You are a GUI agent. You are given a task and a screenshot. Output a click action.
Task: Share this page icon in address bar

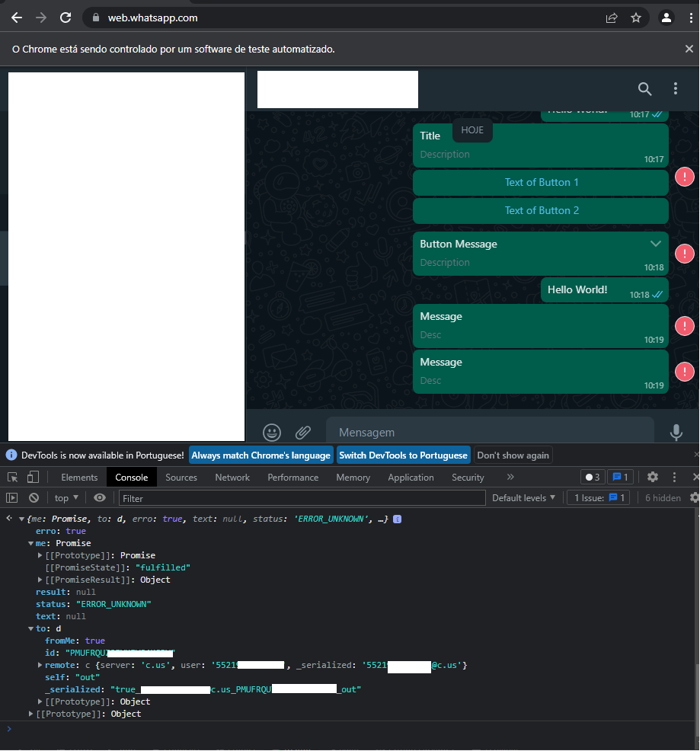click(612, 18)
